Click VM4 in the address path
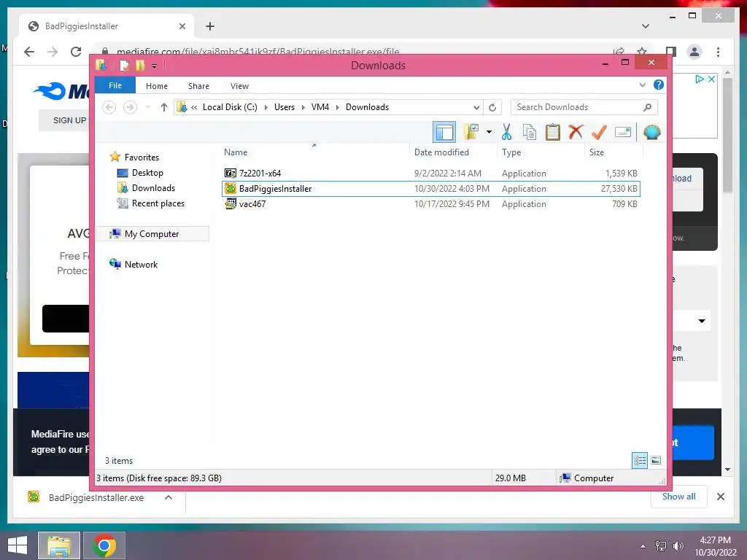Screen dimensions: 747x560 pyautogui.click(x=320, y=107)
